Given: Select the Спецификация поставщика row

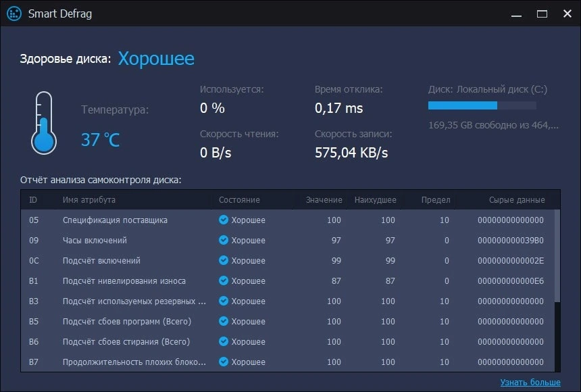Looking at the screenshot, I should pyautogui.click(x=288, y=220).
